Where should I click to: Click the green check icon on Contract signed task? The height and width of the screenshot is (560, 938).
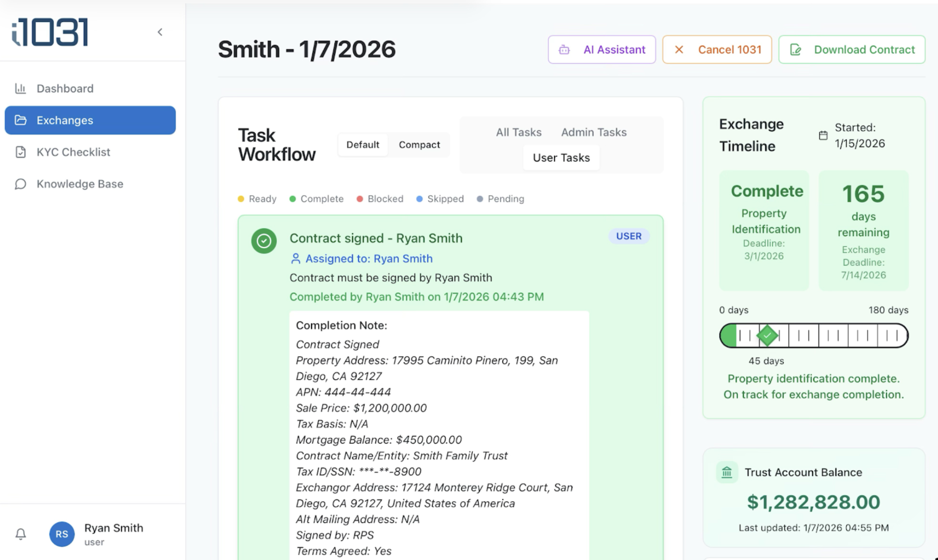[x=263, y=241]
